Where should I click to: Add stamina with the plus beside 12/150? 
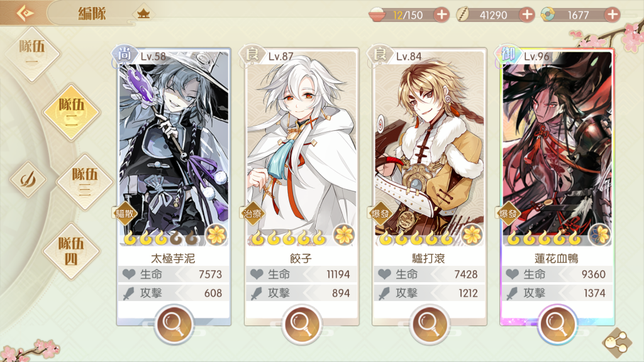(441, 15)
